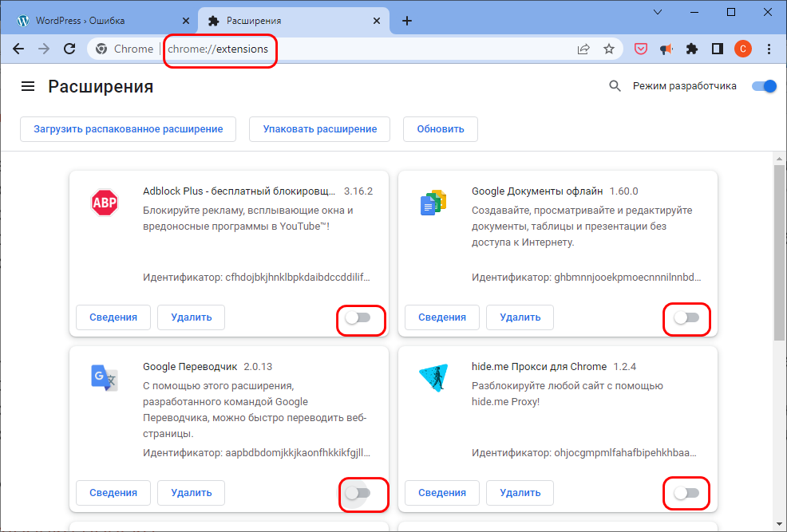Image resolution: width=787 pixels, height=532 pixels.
Task: Enable hide.me Прокси extension toggle
Action: click(x=686, y=493)
